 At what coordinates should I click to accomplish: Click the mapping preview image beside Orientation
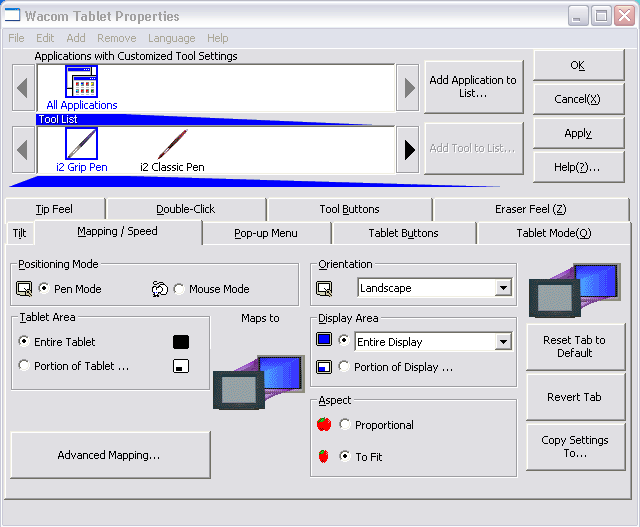tap(575, 290)
